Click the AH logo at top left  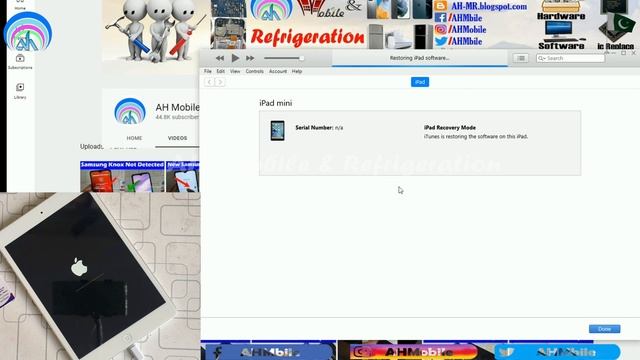tap(28, 32)
